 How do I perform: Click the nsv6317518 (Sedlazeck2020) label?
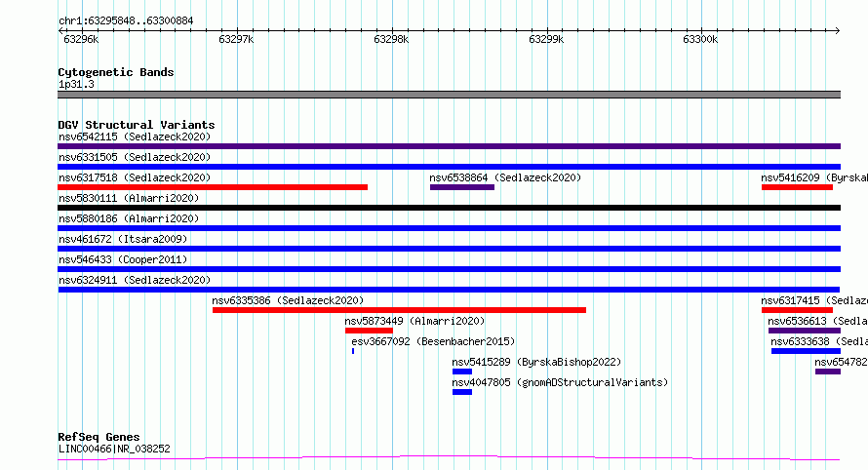click(135, 177)
